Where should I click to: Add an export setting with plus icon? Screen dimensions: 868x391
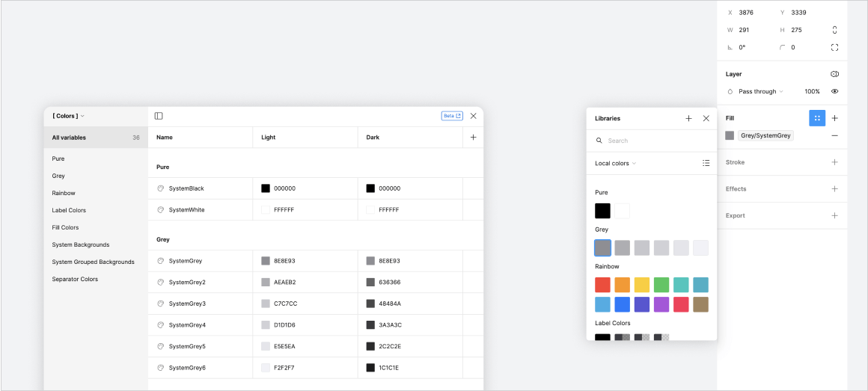click(834, 215)
